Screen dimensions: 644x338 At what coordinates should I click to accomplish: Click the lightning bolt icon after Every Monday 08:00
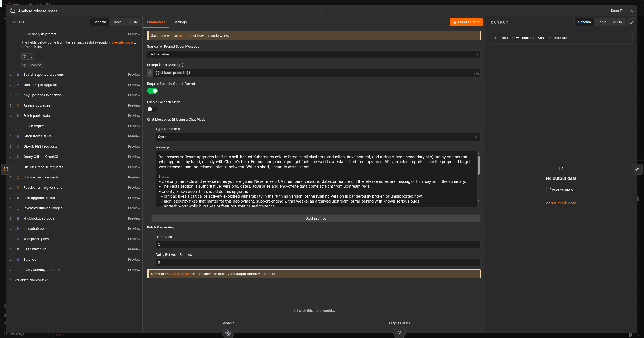tap(59, 270)
